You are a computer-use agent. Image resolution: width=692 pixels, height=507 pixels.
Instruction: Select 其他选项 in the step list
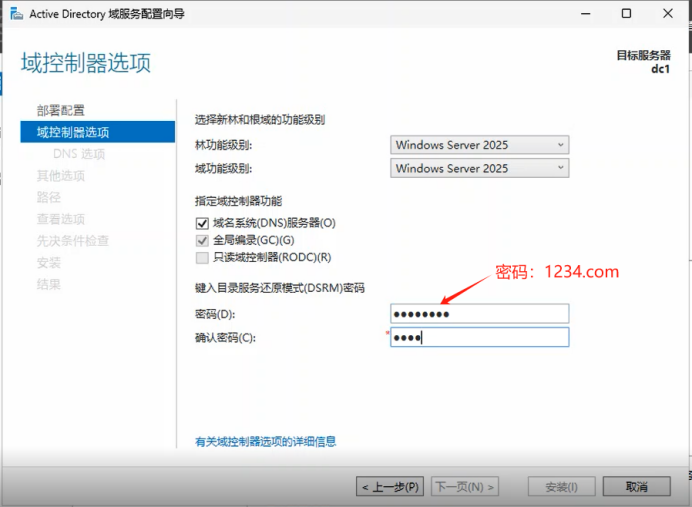click(x=61, y=176)
